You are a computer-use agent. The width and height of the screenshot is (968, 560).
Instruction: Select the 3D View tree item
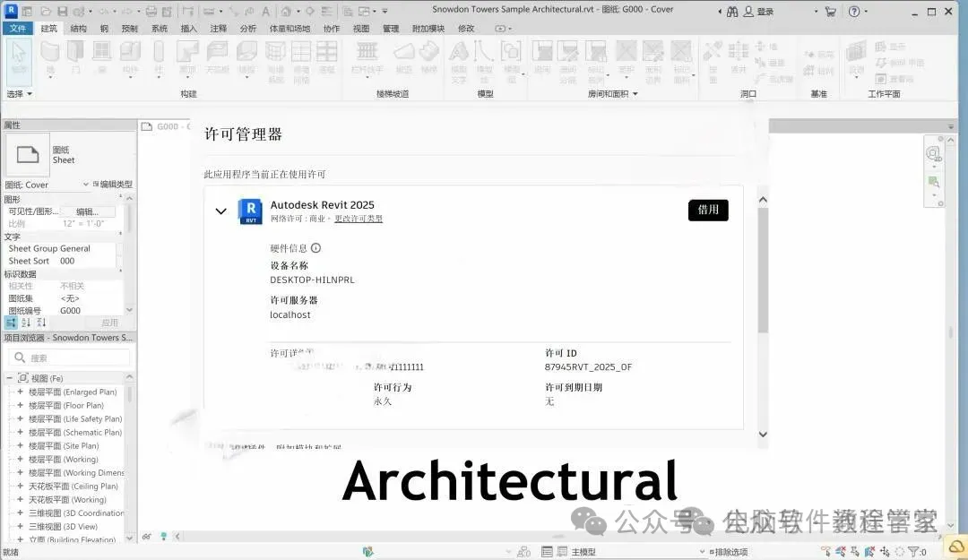63,526
